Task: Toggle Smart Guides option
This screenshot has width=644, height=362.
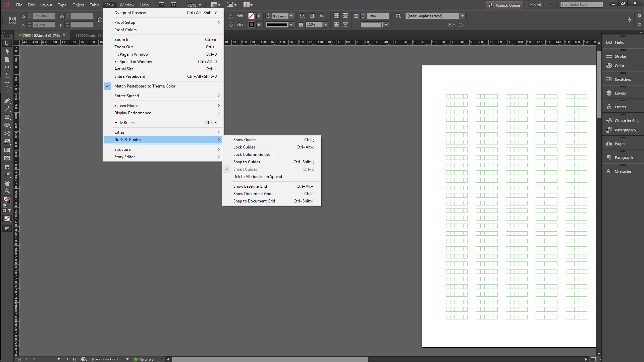Action: coord(245,169)
